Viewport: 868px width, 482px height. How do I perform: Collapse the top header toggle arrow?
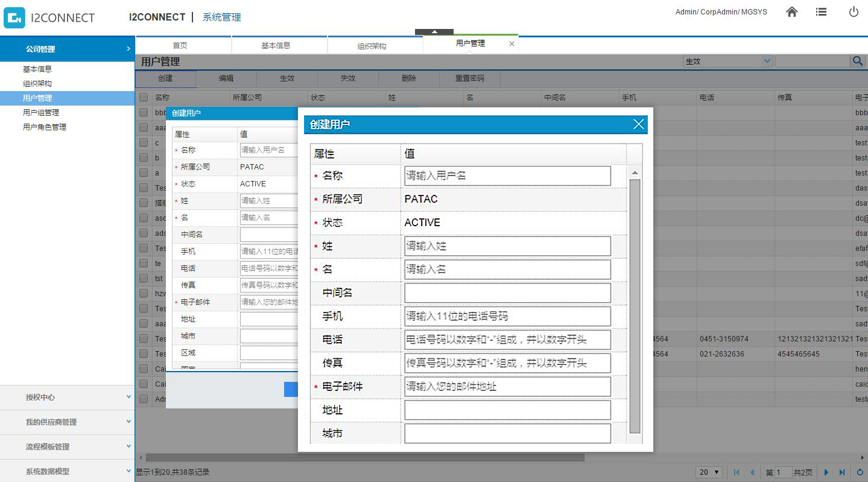coord(434,32)
